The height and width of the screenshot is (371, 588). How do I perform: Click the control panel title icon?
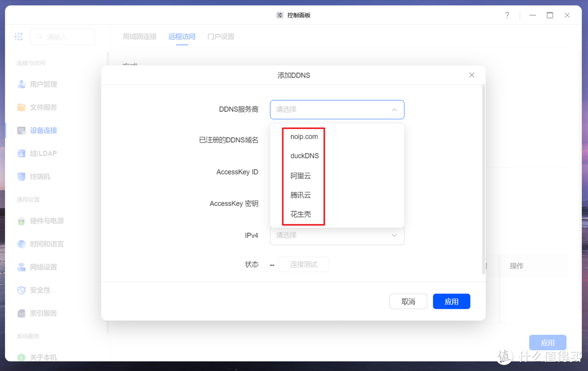tap(280, 15)
